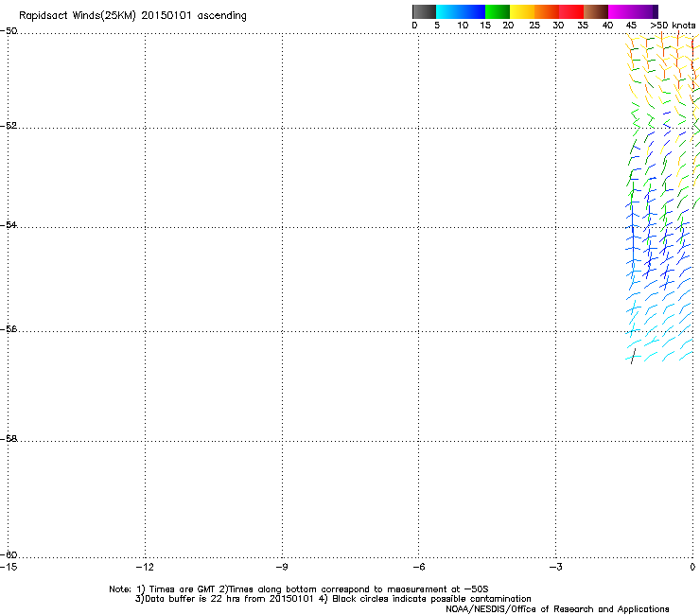
Task: Click the -60 latitude axis label
Action: point(9,554)
